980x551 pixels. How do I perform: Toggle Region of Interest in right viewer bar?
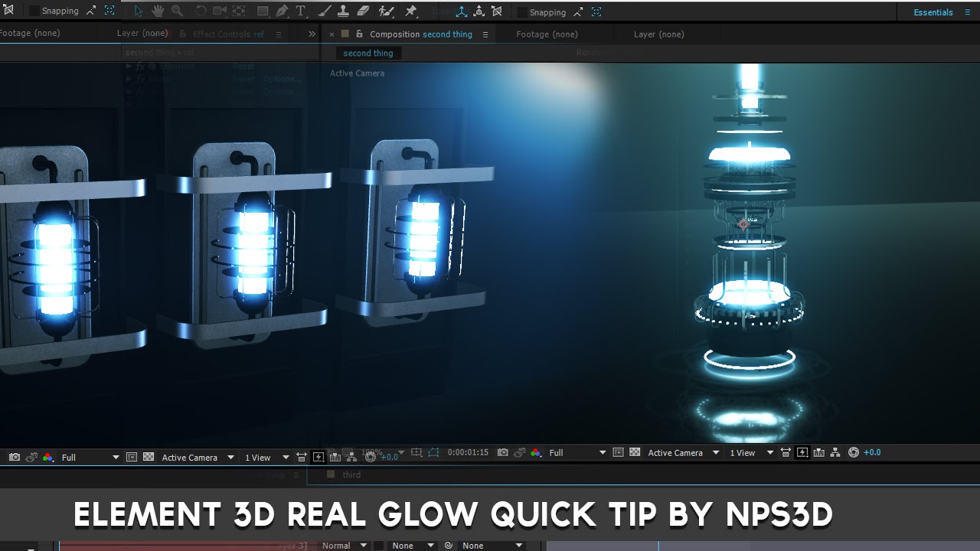tap(619, 452)
